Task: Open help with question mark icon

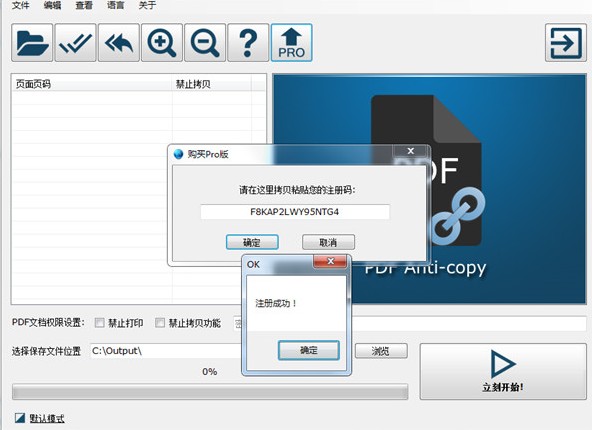Action: (x=248, y=43)
